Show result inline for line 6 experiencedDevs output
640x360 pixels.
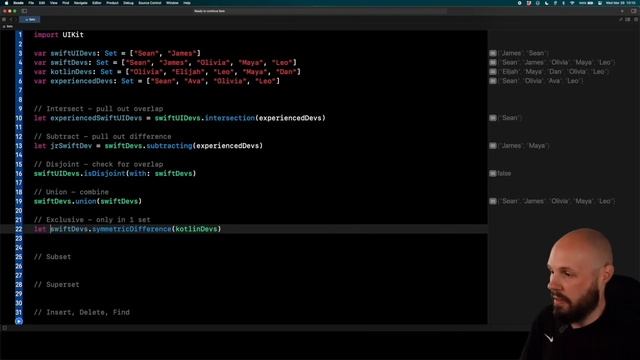pyautogui.click(x=493, y=81)
